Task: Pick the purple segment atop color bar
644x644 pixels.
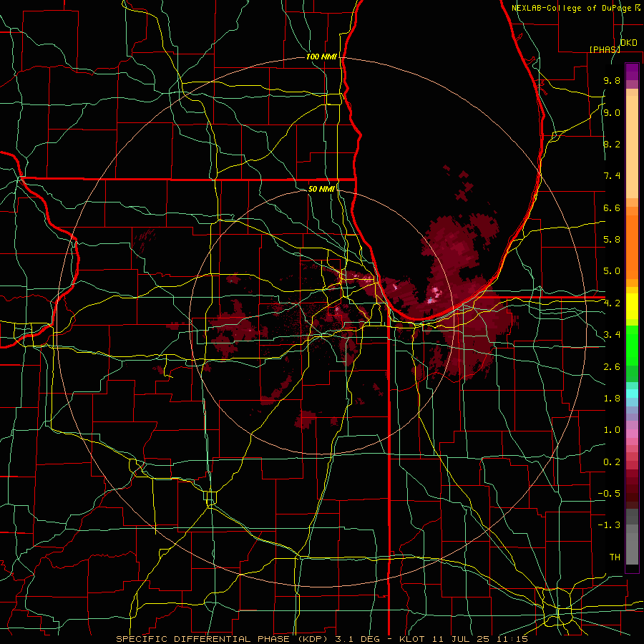Action: tap(632, 72)
